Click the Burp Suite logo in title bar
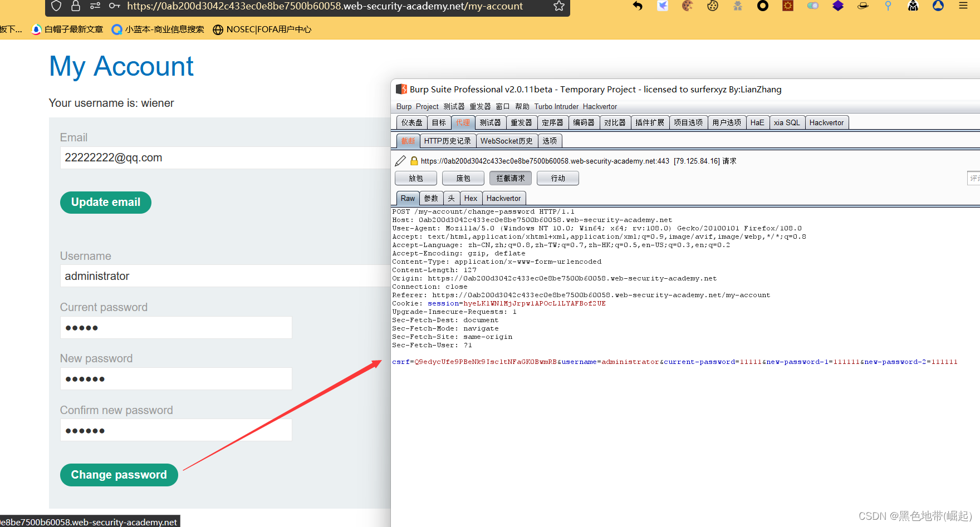The height and width of the screenshot is (527, 980). click(x=401, y=89)
